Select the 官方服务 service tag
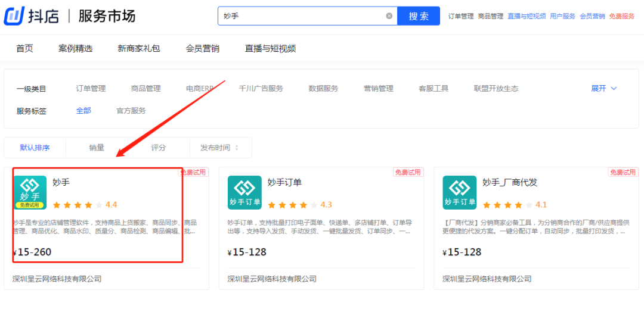 point(131,111)
